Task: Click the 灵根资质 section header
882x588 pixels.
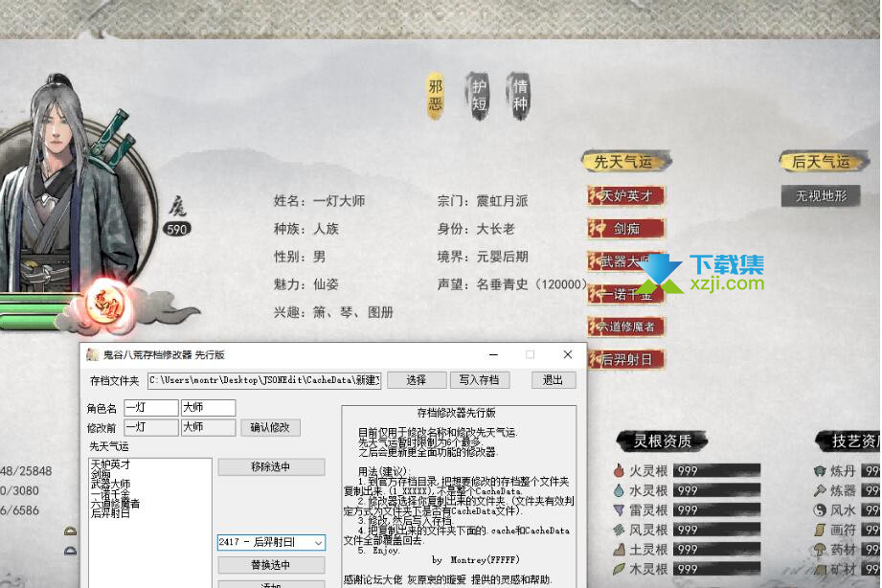Action: [662, 441]
